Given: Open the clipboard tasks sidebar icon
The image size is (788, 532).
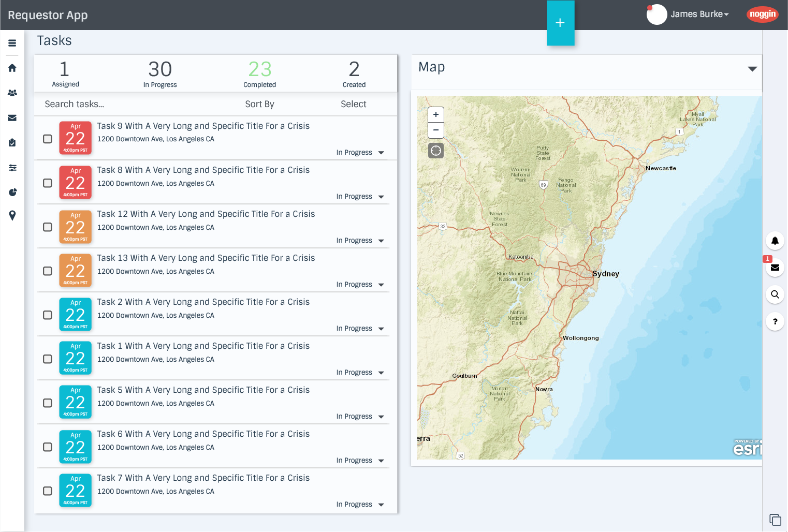Looking at the screenshot, I should [12, 143].
